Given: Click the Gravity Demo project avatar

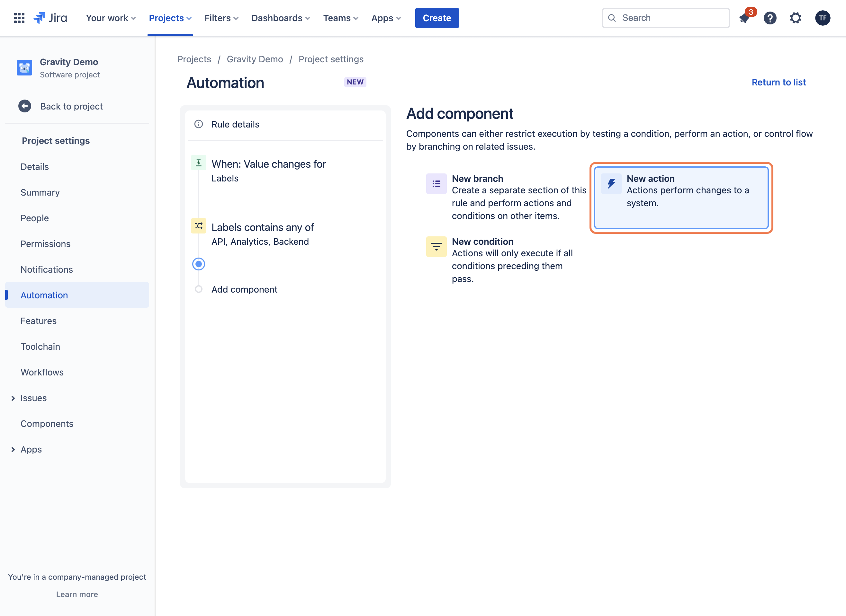Looking at the screenshot, I should [x=24, y=68].
